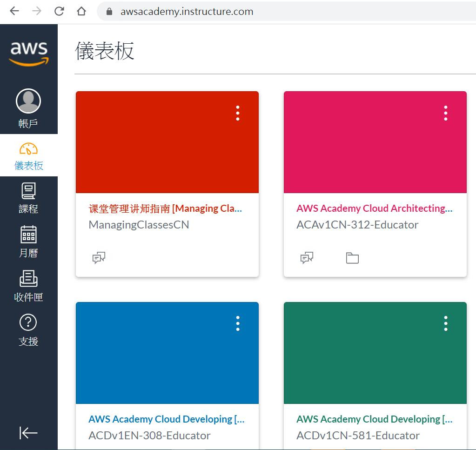
Task: Open 收件匣 inbox in sidebar
Action: 28,286
